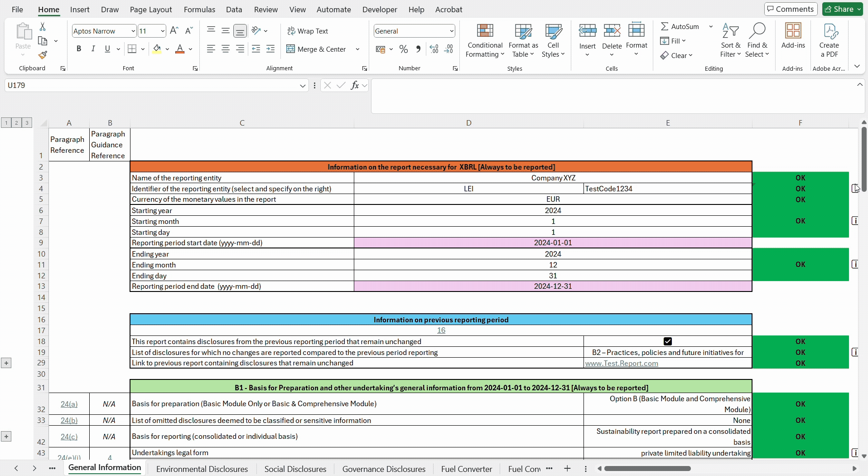Click the Insert Function fx icon

[x=355, y=85]
